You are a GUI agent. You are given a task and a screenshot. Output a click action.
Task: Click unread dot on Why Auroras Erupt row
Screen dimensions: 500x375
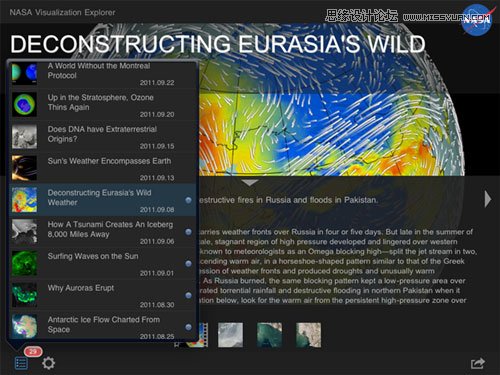tap(188, 295)
